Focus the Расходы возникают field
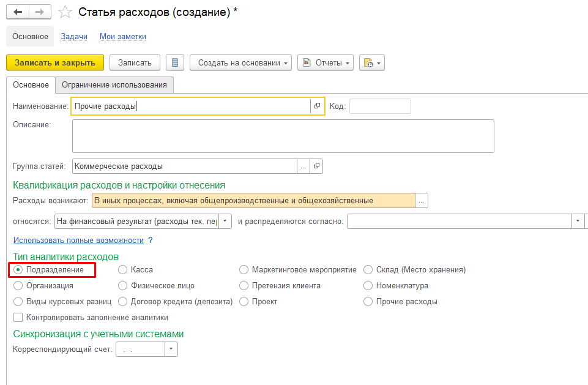This screenshot has width=588, height=385. click(253, 200)
